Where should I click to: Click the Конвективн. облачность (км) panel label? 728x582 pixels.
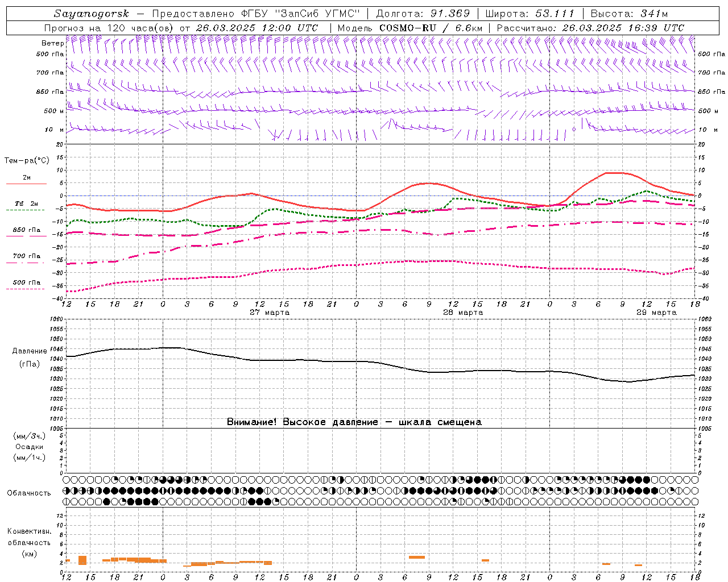click(29, 542)
